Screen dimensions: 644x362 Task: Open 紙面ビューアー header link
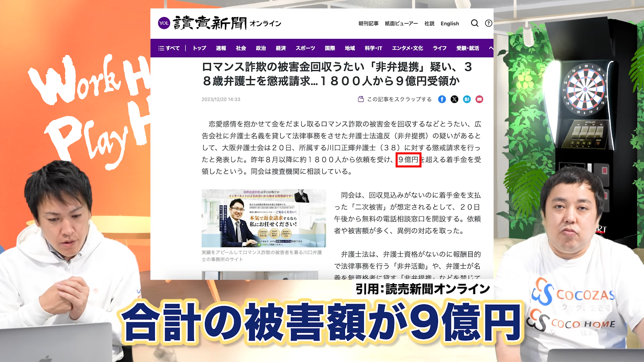click(x=401, y=23)
